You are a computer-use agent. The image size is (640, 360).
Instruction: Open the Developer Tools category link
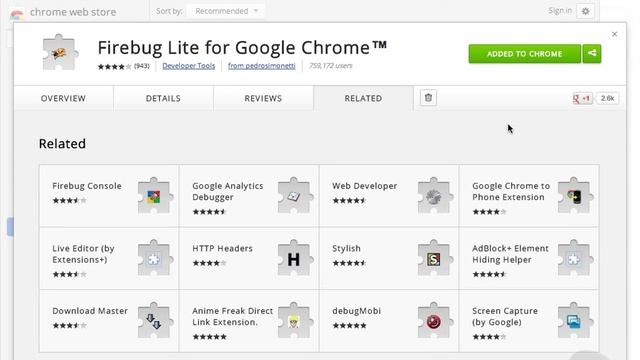(189, 66)
